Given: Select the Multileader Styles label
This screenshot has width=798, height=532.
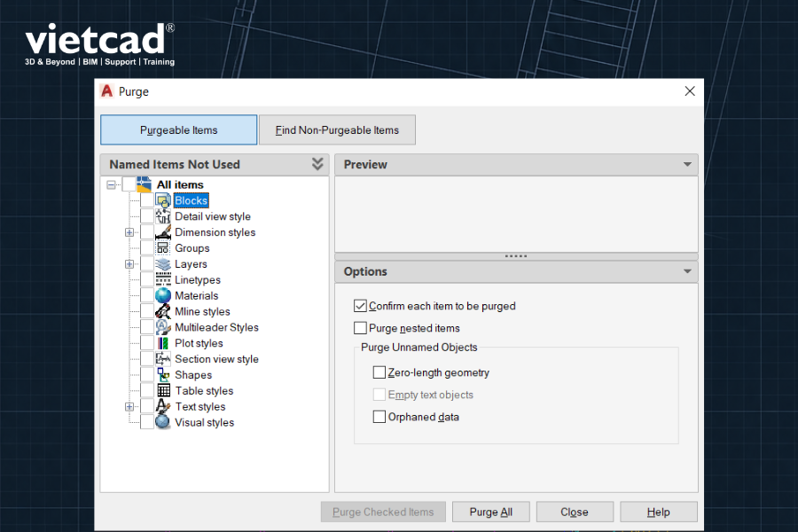Looking at the screenshot, I should coord(217,327).
